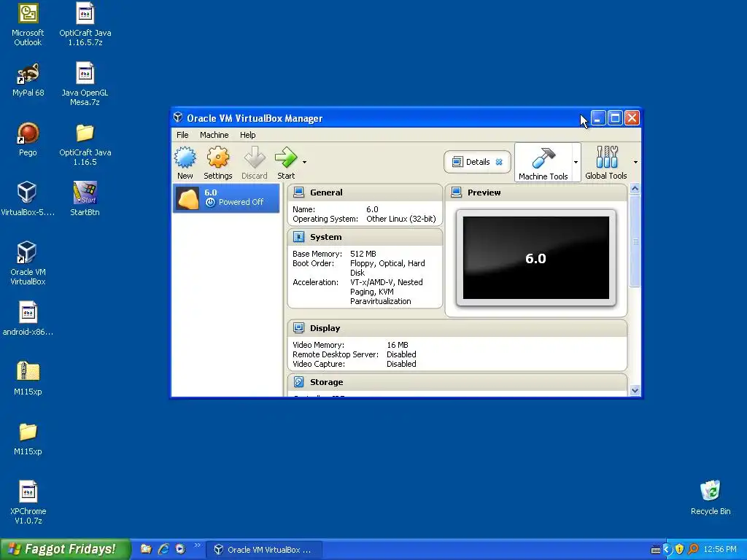
Task: Select the Pego desktop shortcut
Action: 28,139
